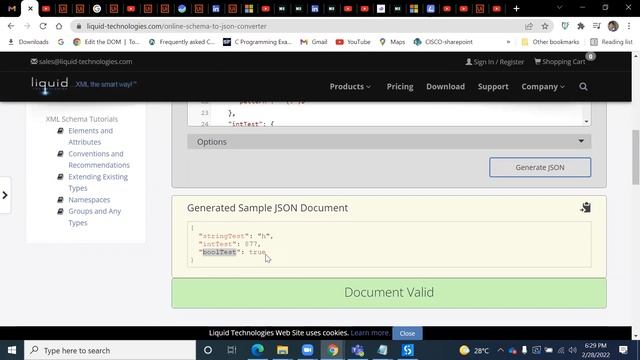Image resolution: width=640 pixels, height=360 pixels.
Task: Focus the address bar URL field
Action: coord(302,26)
